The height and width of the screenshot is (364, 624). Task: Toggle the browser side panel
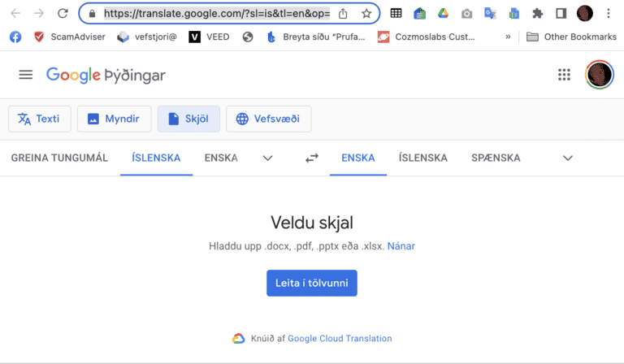click(x=561, y=14)
